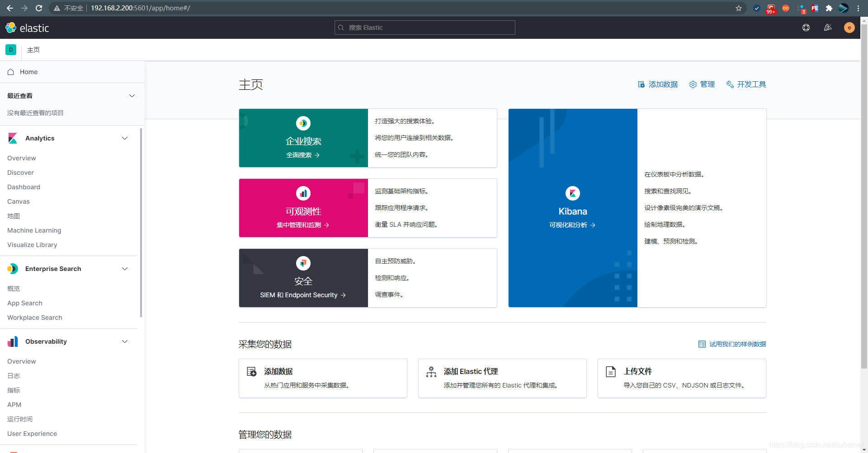The height and width of the screenshot is (453, 868).
Task: Open Dashboard in sidebar
Action: [x=24, y=187]
